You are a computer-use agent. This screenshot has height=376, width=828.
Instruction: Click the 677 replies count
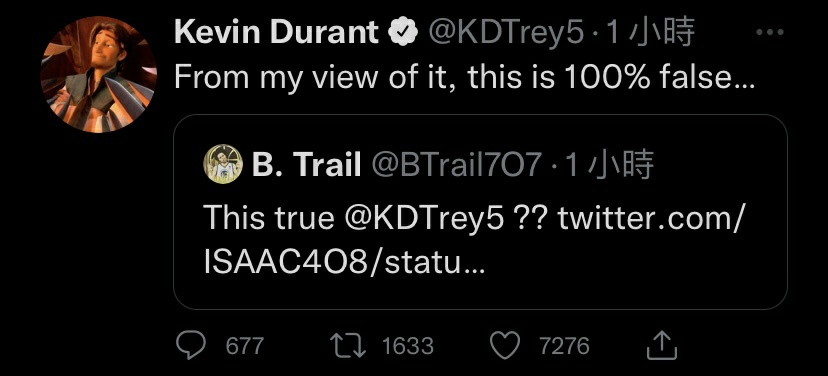tap(244, 346)
